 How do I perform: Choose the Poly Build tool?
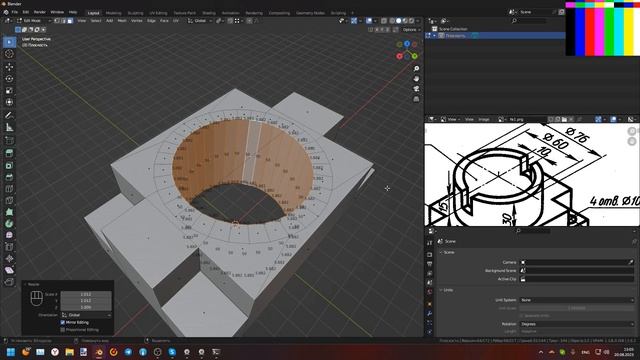[9, 212]
